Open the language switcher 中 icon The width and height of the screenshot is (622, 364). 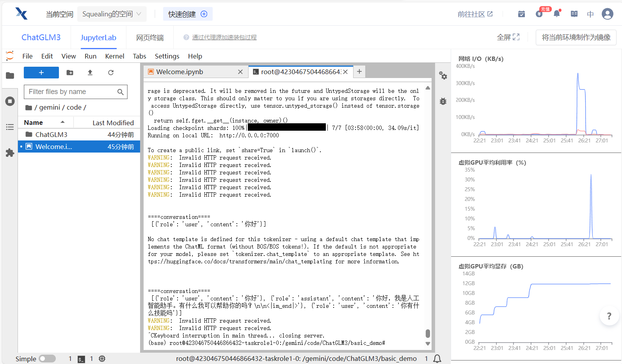tap(590, 14)
